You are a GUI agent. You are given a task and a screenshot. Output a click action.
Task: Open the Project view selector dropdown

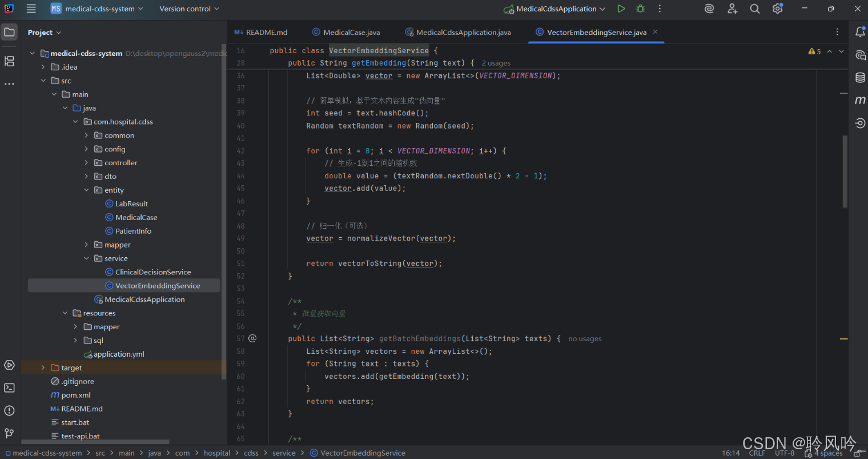click(45, 33)
